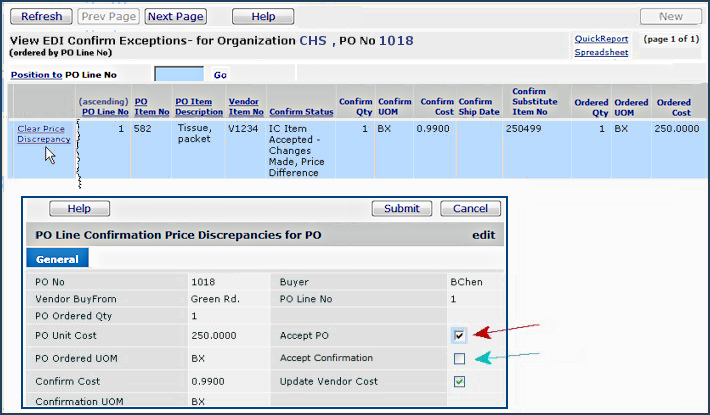
Task: Go to Prev Page
Action: tap(107, 17)
